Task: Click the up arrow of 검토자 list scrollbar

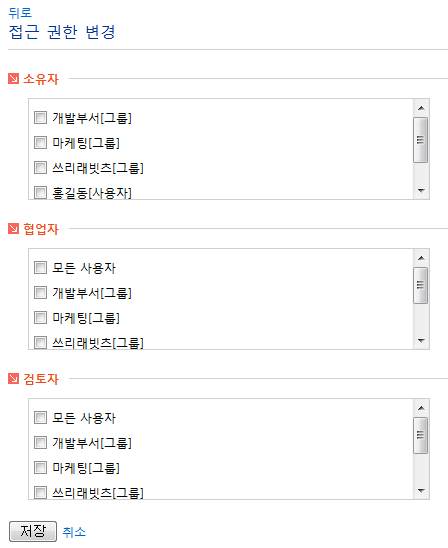Action: (421, 408)
